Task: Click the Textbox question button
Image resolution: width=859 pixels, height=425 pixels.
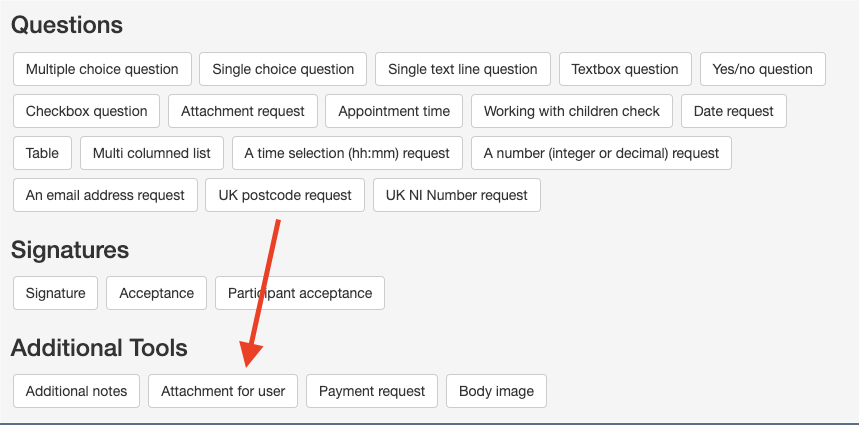Action: tap(625, 69)
